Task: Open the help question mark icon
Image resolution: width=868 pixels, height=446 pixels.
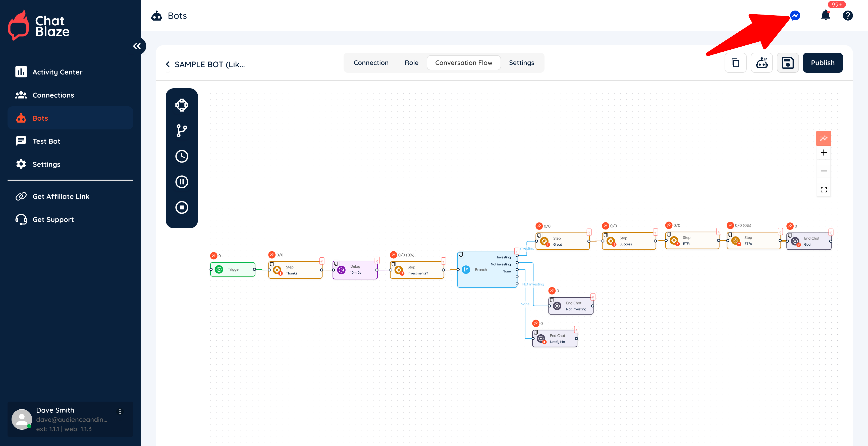Action: coord(847,16)
